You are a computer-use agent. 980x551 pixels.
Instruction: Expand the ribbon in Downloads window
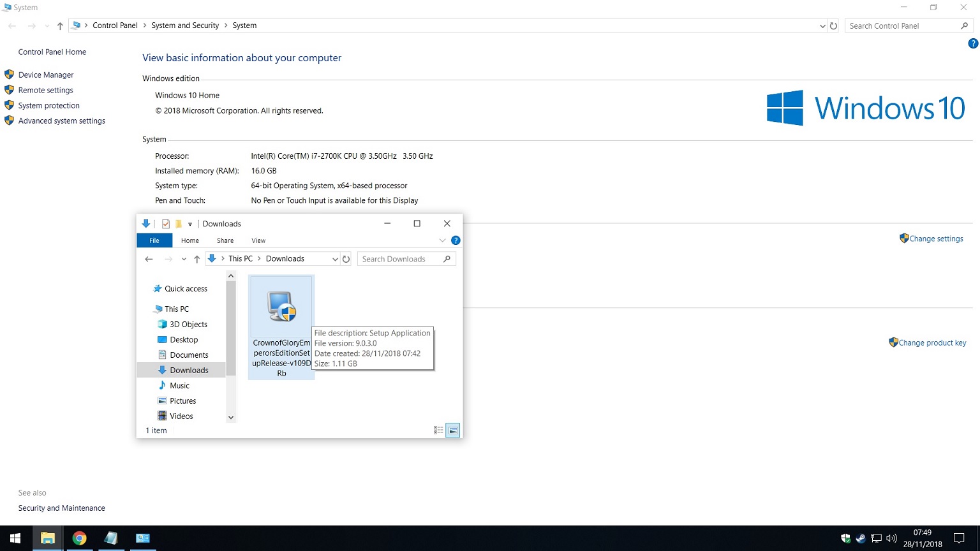(442, 240)
